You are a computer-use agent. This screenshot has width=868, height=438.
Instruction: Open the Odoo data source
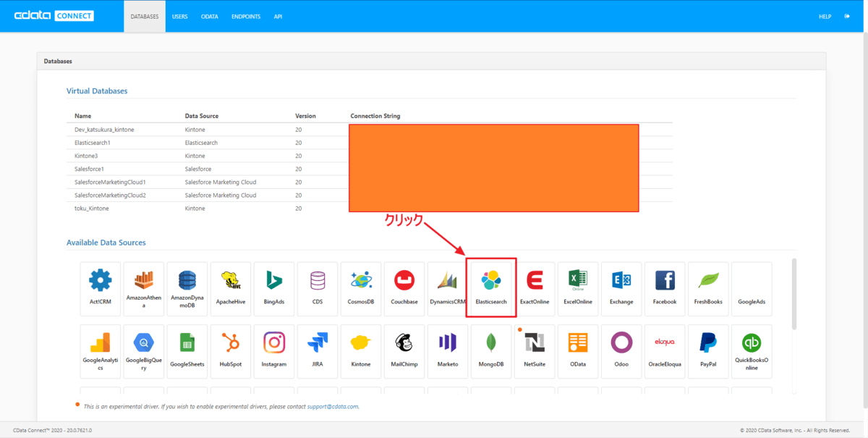point(621,351)
